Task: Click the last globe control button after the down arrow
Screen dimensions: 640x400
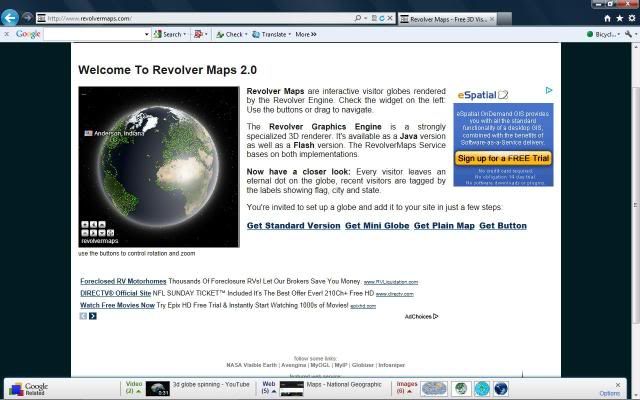Action: [111, 233]
